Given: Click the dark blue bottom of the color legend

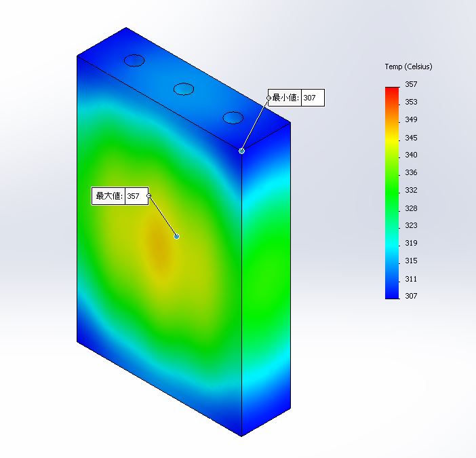Looking at the screenshot, I should [x=392, y=293].
